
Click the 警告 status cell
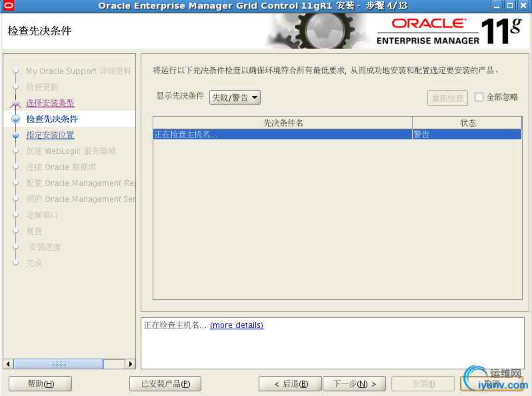point(467,135)
